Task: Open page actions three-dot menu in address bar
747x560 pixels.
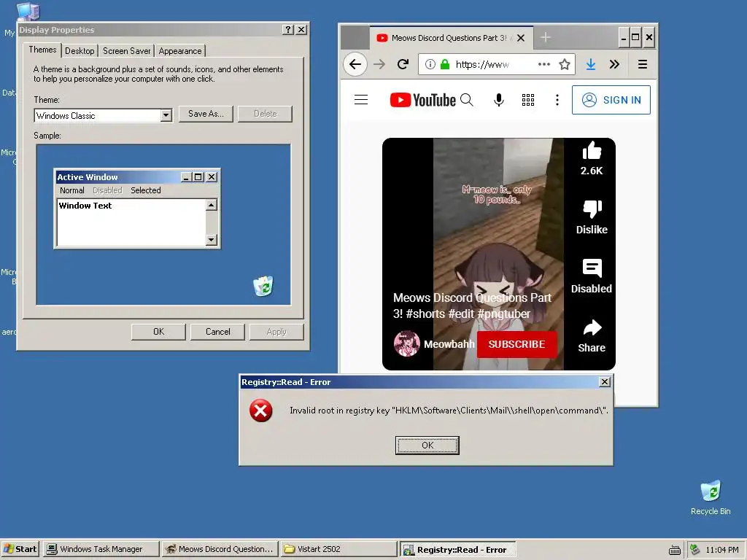Action: [544, 64]
